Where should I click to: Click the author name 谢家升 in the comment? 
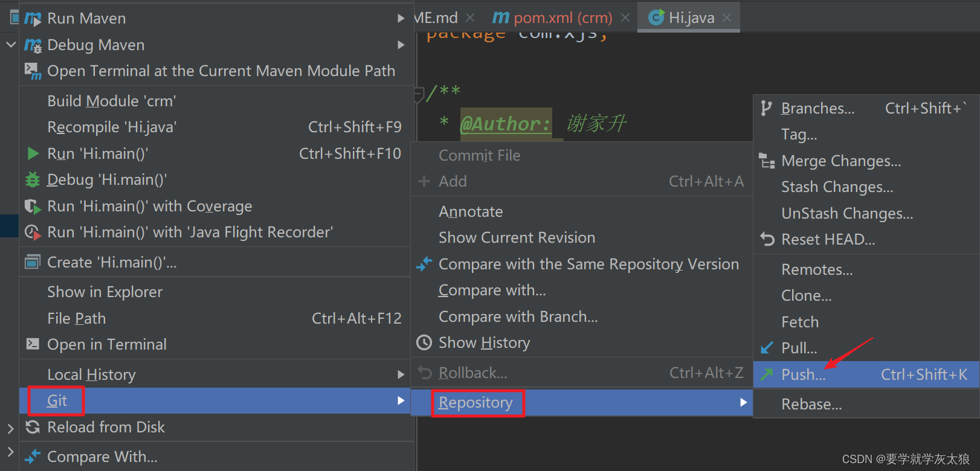[597, 123]
